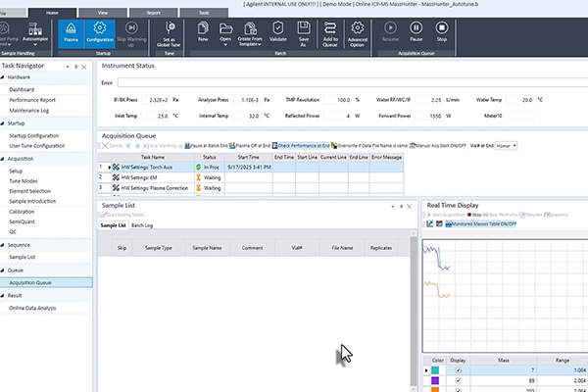Switch to the View ribbon tab
The height and width of the screenshot is (392, 588).
coord(103,13)
